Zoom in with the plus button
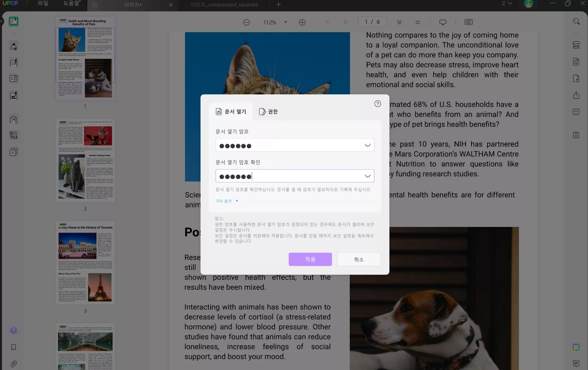588x370 pixels. pos(302,22)
